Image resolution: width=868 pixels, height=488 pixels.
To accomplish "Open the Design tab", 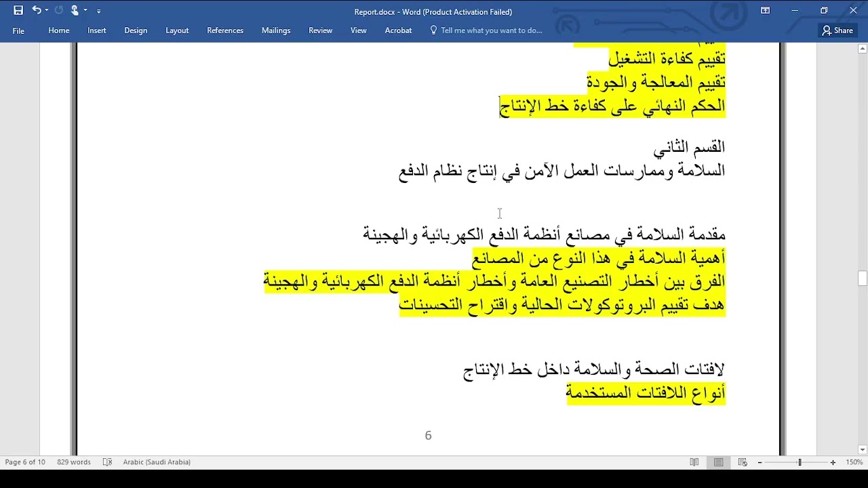I will (136, 30).
